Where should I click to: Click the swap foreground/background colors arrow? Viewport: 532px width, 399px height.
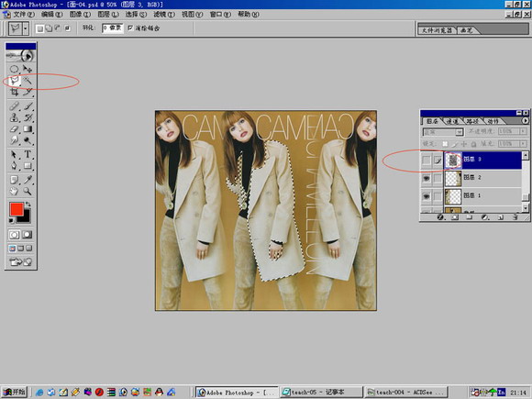click(x=28, y=205)
